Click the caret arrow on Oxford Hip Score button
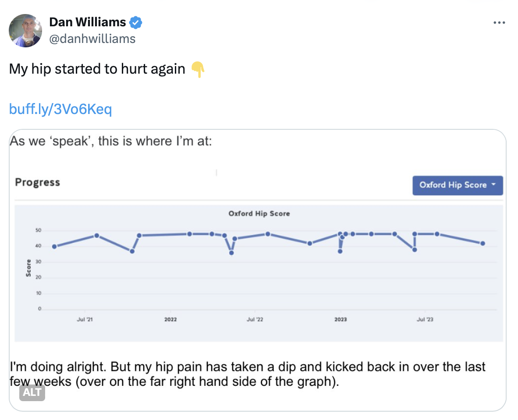Screen dimensions: 518x420 (x=494, y=185)
